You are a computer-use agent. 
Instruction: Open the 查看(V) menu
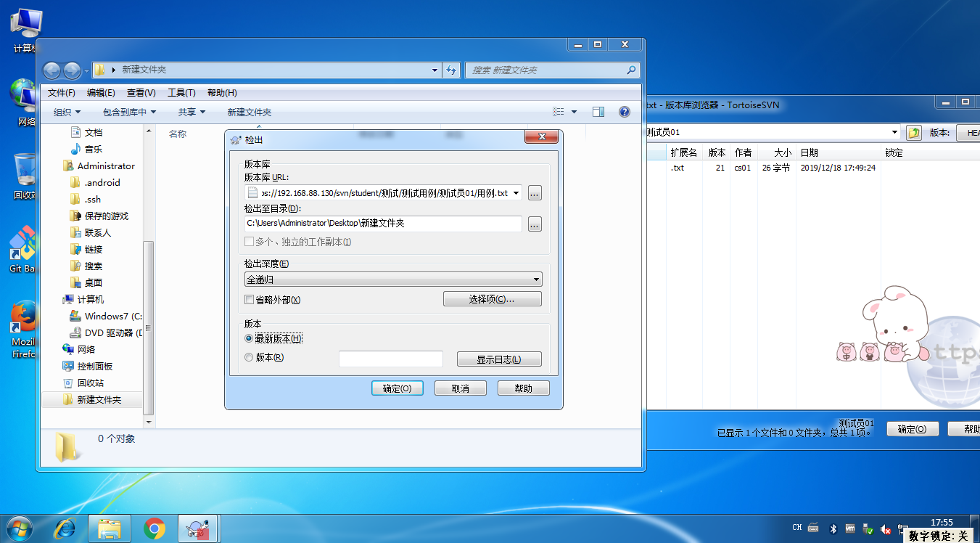click(x=141, y=92)
